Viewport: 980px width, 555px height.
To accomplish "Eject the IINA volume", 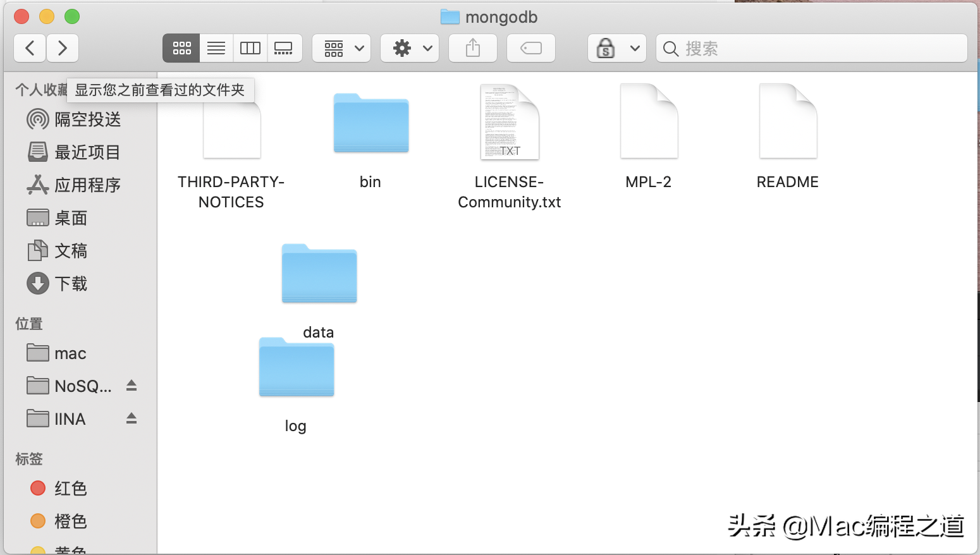I will 132,418.
